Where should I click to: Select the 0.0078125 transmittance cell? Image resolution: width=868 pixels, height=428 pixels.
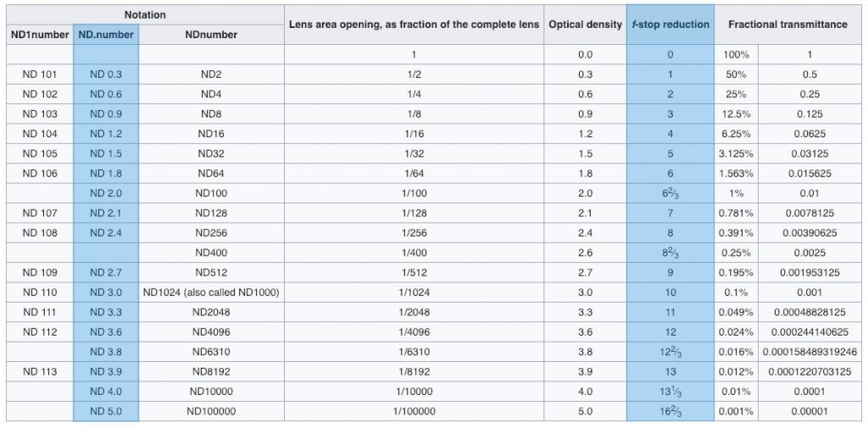click(x=810, y=213)
